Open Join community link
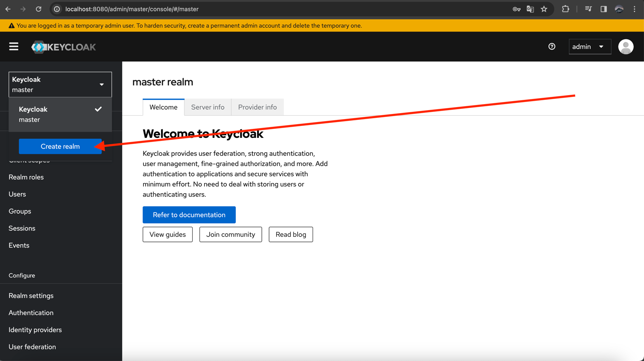Image resolution: width=644 pixels, height=361 pixels. point(230,234)
